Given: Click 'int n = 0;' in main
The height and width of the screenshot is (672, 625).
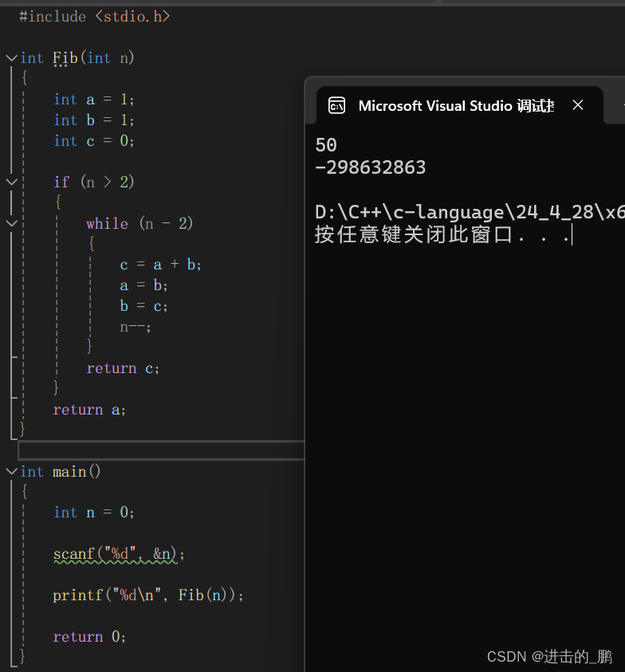Looking at the screenshot, I should point(94,513).
